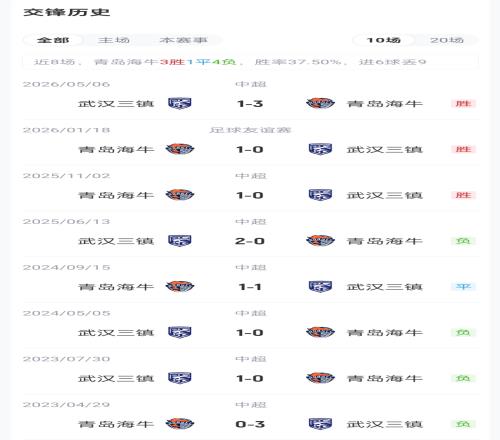Click the 0-3 score on 2023/04/29

pyautogui.click(x=250, y=424)
